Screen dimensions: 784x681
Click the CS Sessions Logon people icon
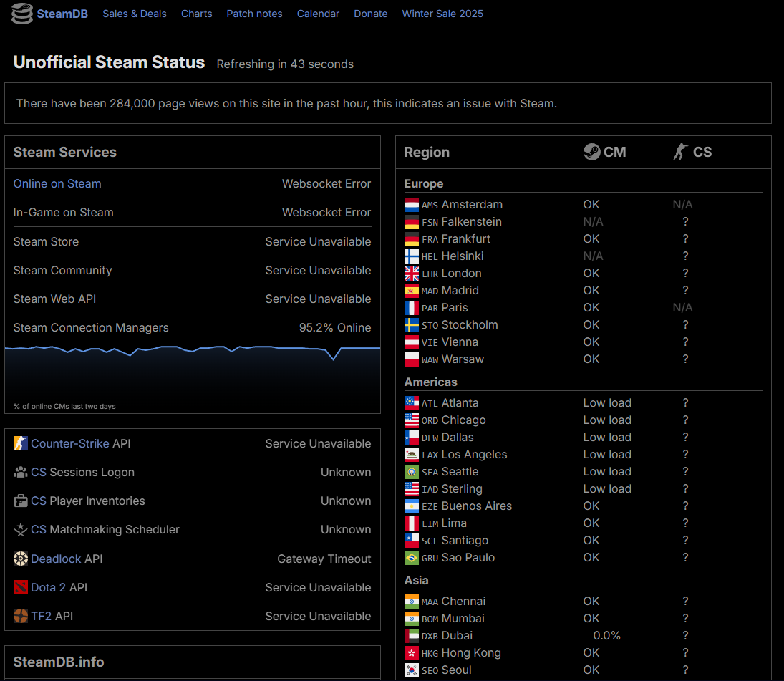point(21,472)
